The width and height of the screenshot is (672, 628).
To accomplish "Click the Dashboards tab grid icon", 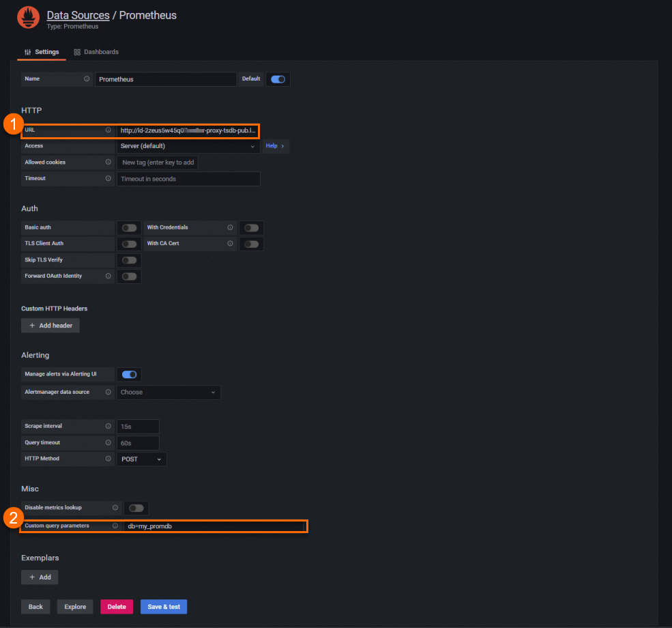I will (77, 53).
